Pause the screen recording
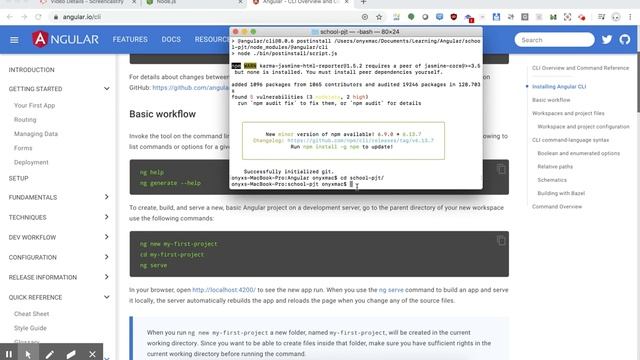Image resolution: width=640 pixels, height=360 pixels. coord(9,354)
